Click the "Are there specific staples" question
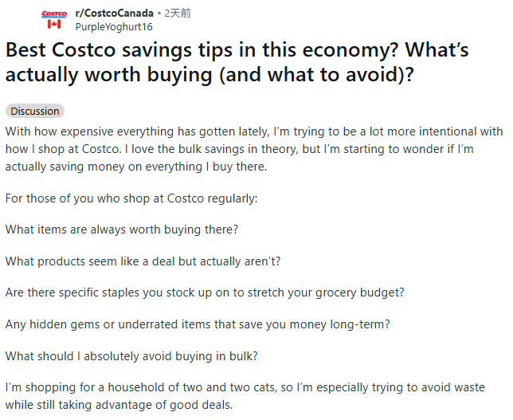513x420 pixels. coord(205,292)
